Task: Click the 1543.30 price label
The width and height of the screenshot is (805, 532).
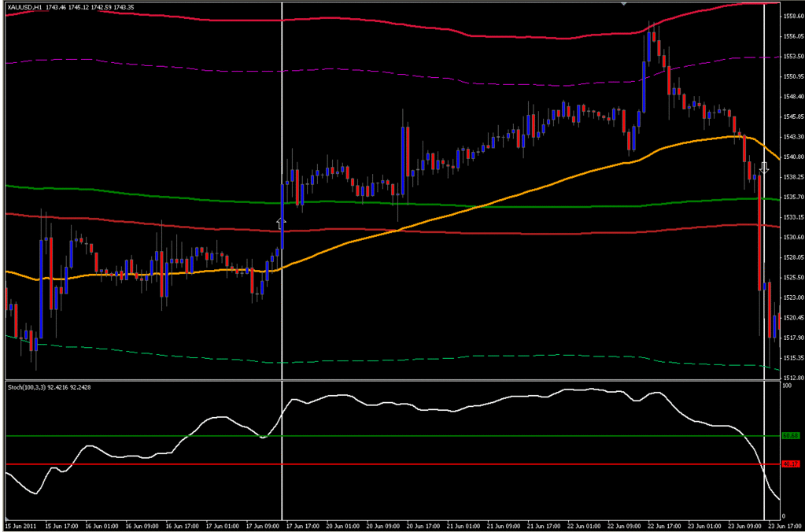Action: (792, 137)
